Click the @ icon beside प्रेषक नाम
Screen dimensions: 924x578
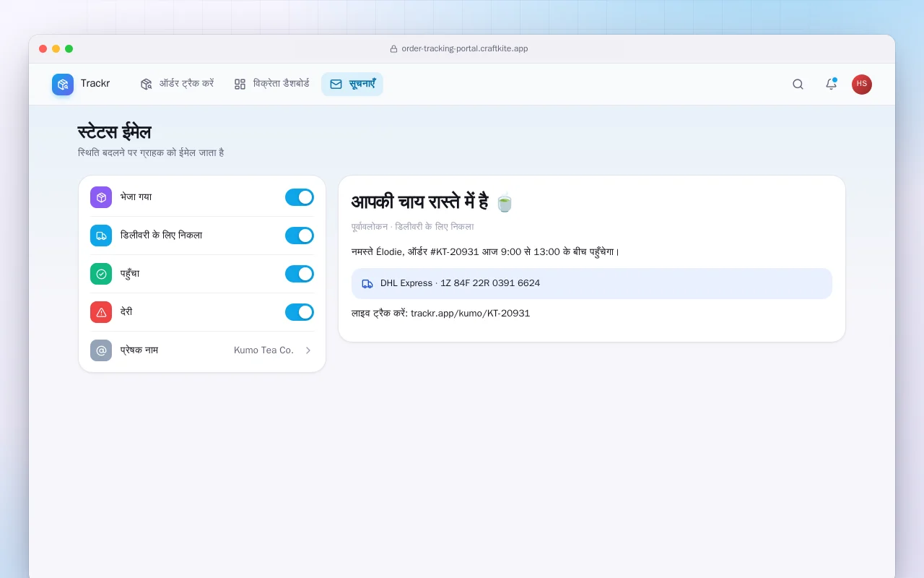pos(101,350)
